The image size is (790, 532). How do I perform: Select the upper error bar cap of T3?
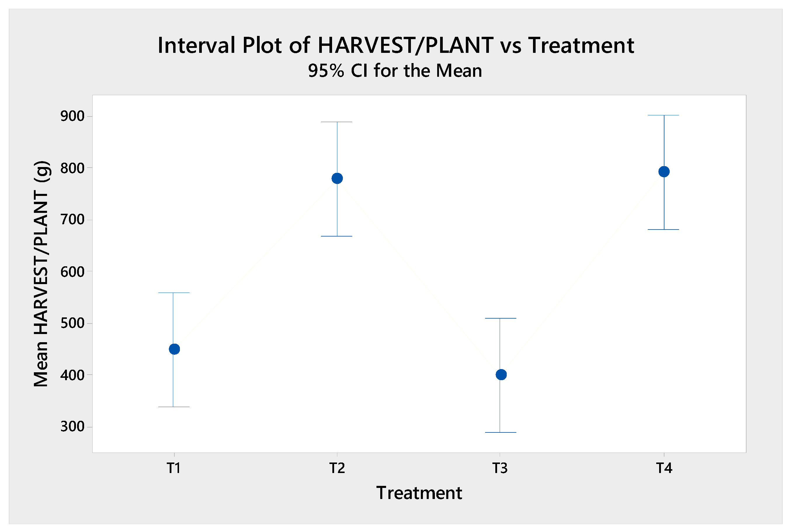pyautogui.click(x=500, y=318)
